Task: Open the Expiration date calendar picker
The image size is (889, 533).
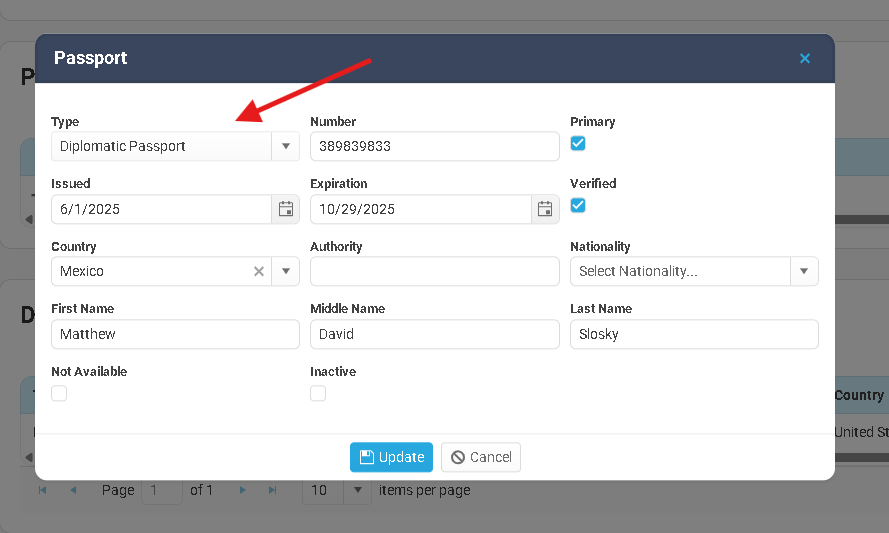Action: tap(545, 209)
